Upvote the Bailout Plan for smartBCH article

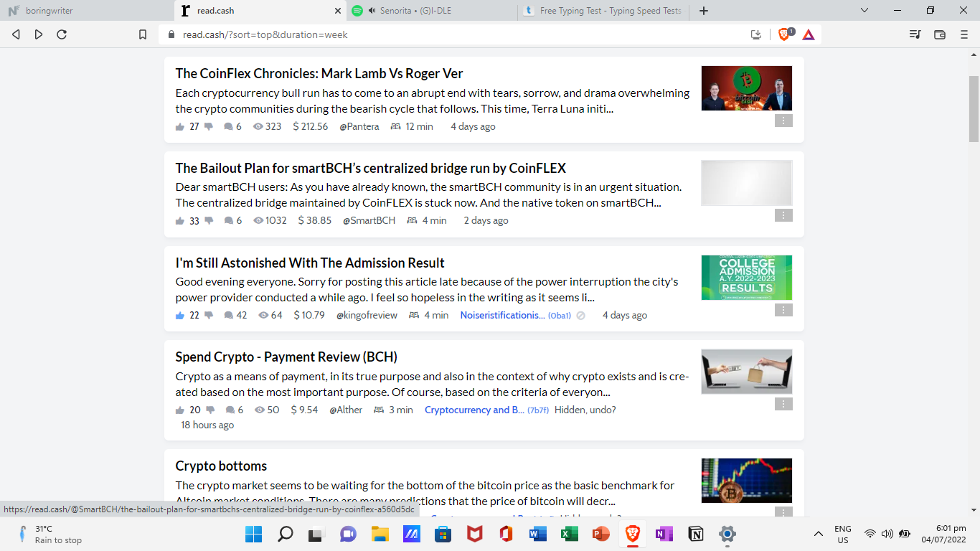point(180,221)
